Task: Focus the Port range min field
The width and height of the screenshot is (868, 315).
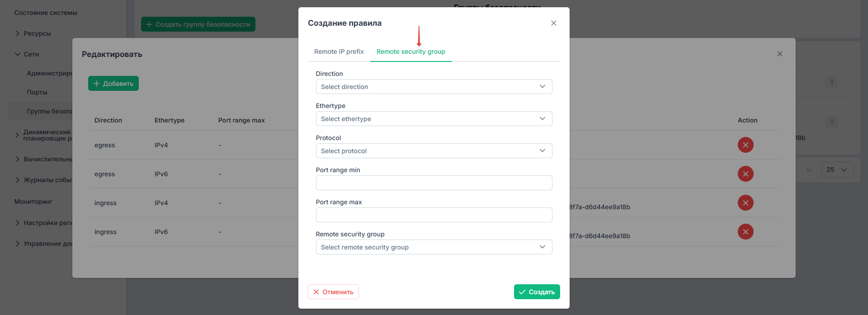Action: click(434, 183)
